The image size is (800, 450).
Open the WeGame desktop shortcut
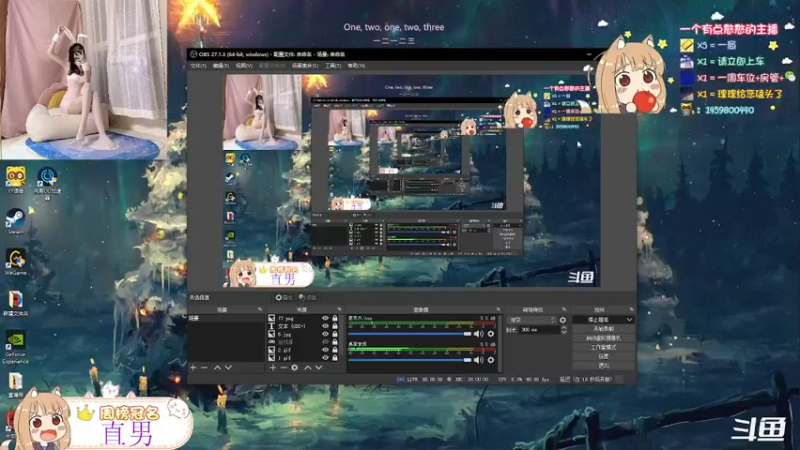pyautogui.click(x=15, y=262)
